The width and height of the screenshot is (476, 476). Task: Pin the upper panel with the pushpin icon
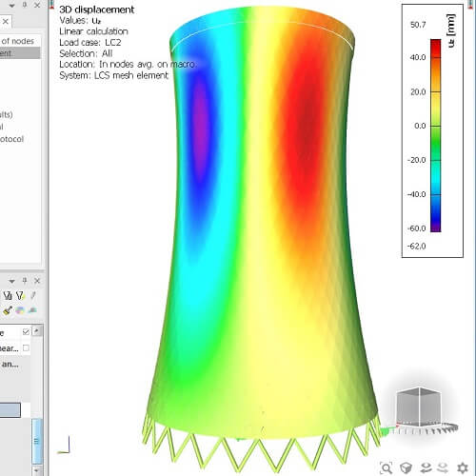click(x=25, y=5)
